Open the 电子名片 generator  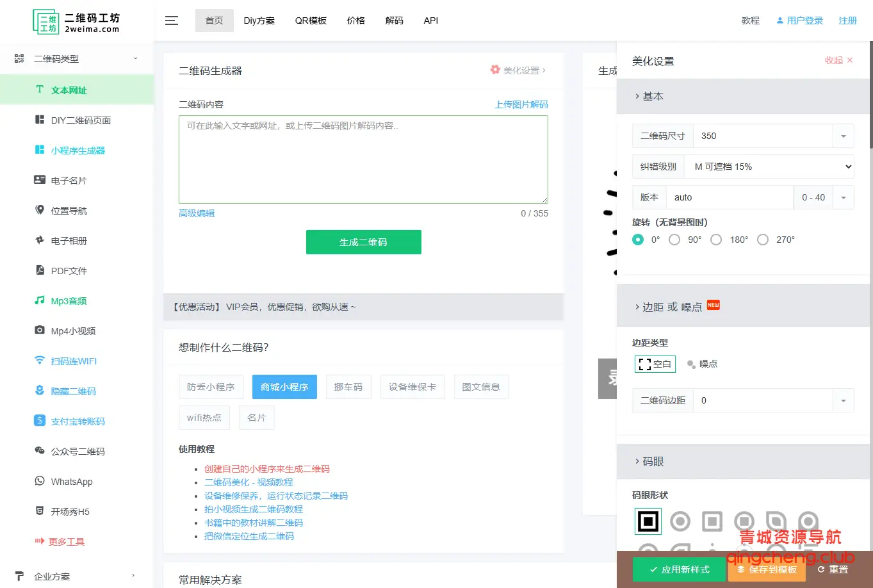(x=70, y=180)
